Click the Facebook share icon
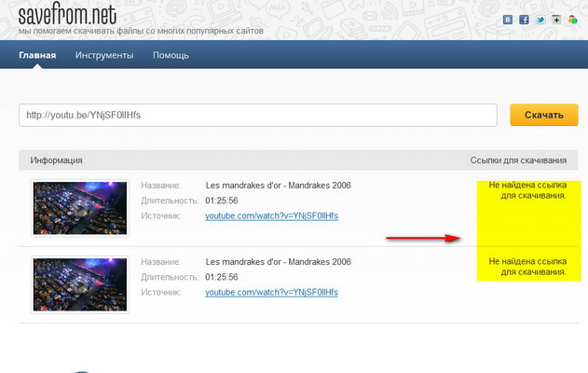 524,20
